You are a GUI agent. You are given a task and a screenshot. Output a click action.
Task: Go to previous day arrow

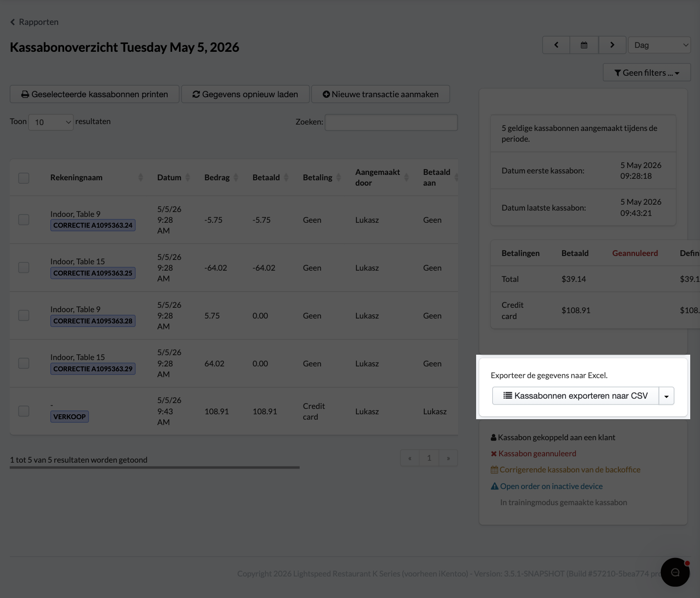click(556, 45)
